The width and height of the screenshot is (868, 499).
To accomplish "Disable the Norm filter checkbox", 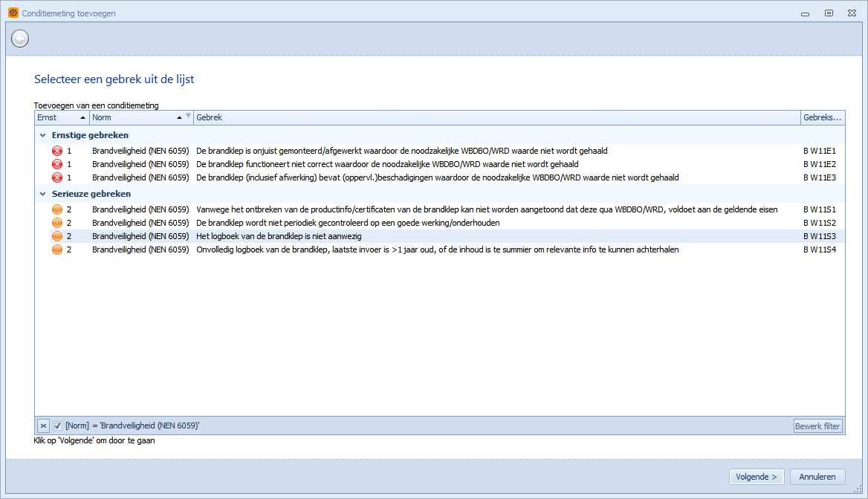I will [x=57, y=425].
